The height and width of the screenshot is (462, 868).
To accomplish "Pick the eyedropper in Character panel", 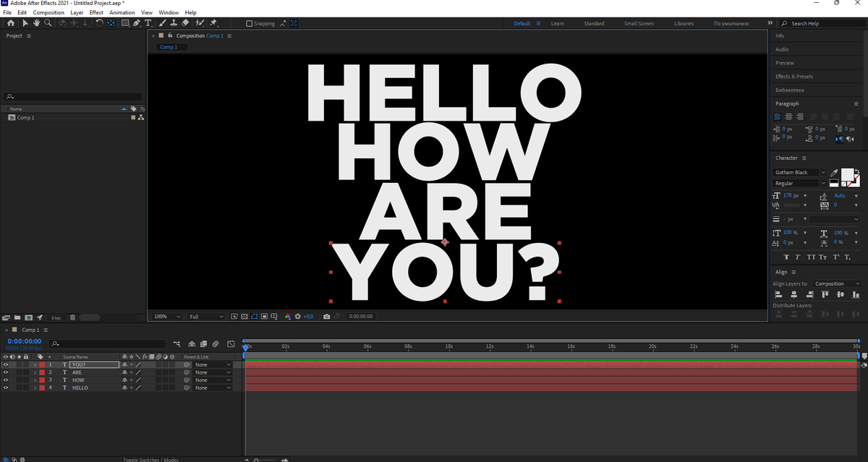I will point(834,173).
